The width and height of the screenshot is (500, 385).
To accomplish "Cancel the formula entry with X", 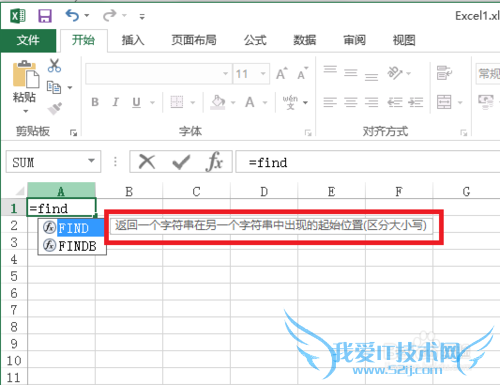I will pos(147,162).
